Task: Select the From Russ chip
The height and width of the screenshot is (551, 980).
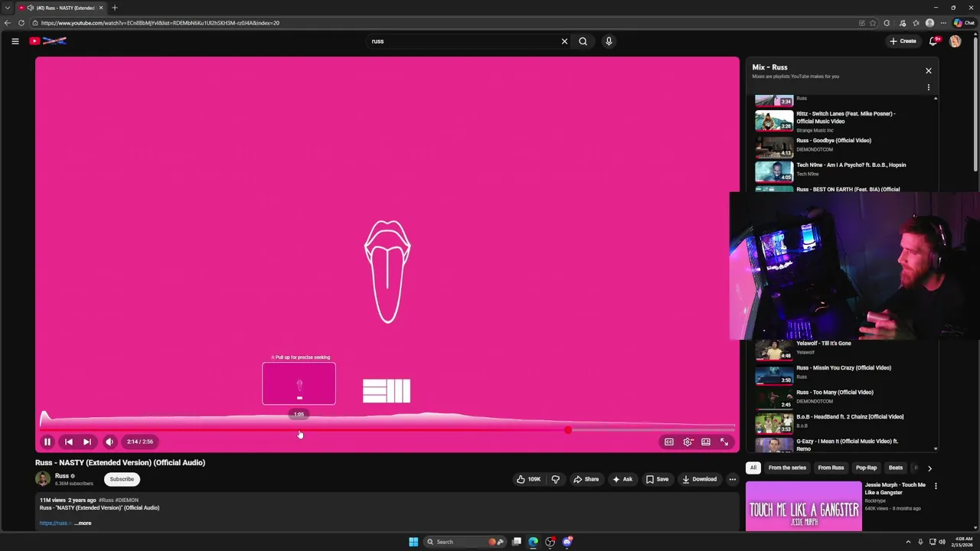Action: click(831, 468)
